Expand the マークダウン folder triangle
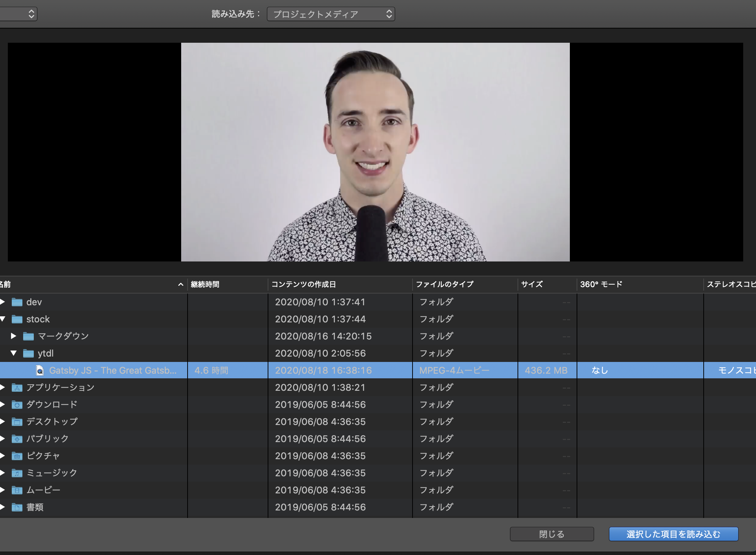 [x=14, y=336]
